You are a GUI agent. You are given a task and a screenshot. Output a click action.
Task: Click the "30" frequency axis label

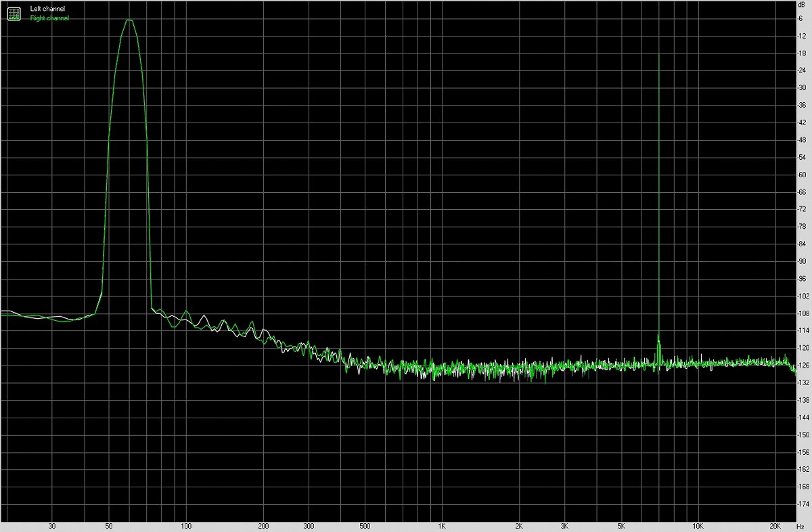point(52,526)
